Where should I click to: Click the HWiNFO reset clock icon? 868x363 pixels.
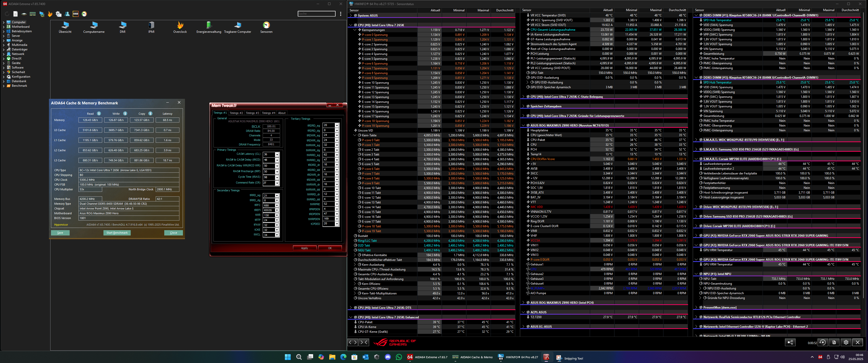tap(823, 342)
